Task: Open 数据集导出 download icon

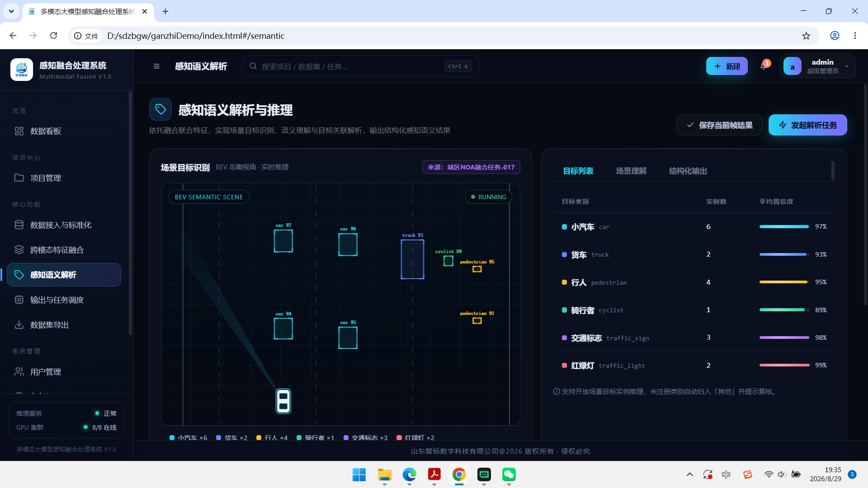Action: [x=19, y=325]
